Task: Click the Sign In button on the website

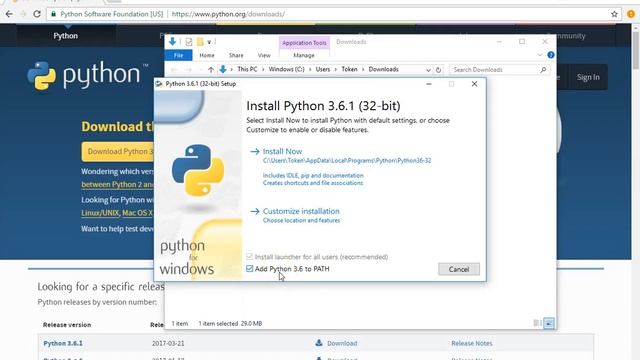Action: [x=588, y=77]
